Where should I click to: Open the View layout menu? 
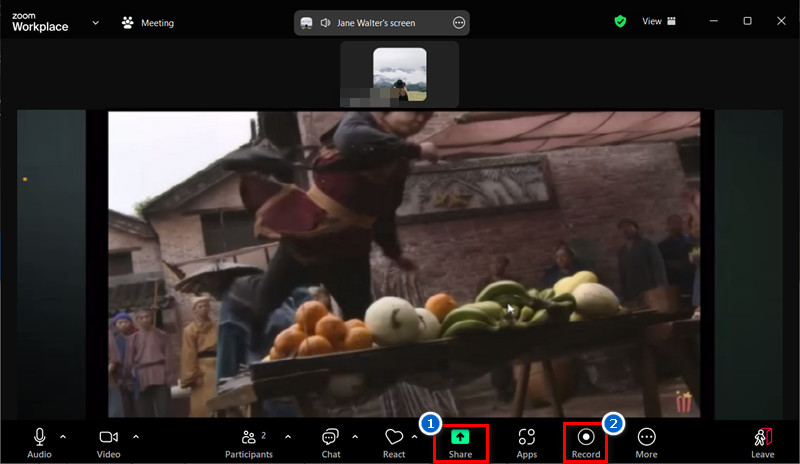click(x=659, y=21)
